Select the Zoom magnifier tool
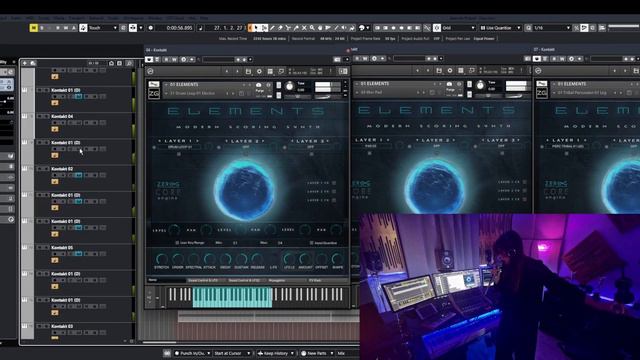 coord(312,28)
